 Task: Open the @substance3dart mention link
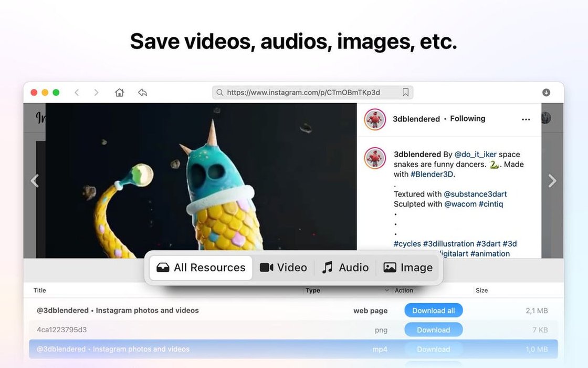click(475, 194)
